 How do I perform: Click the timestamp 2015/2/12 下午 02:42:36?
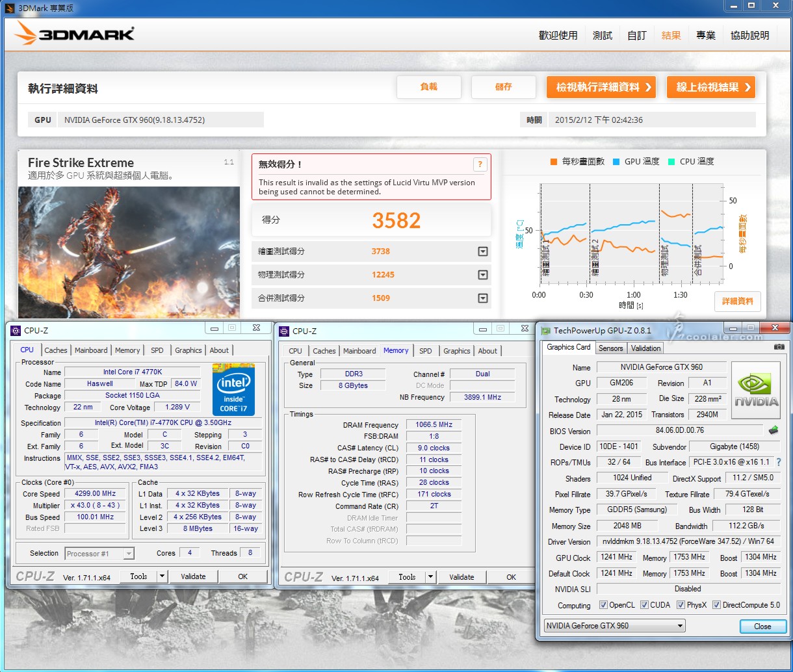point(599,120)
